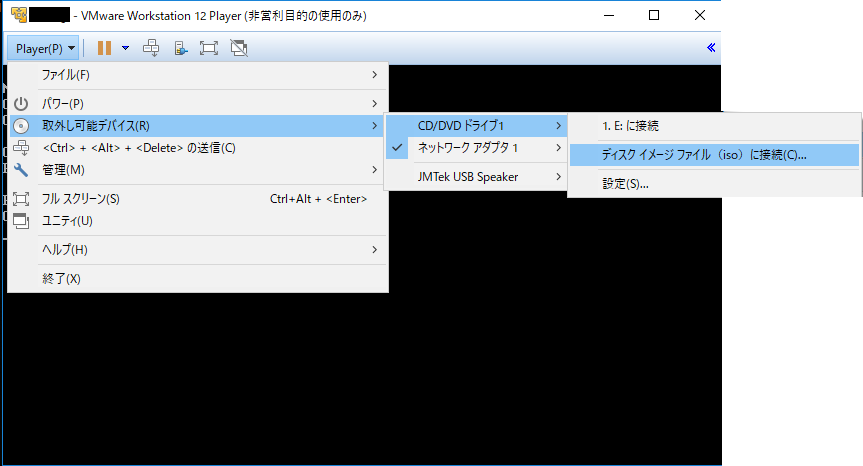Click full screen icon beside フル スクリーン

click(x=21, y=199)
